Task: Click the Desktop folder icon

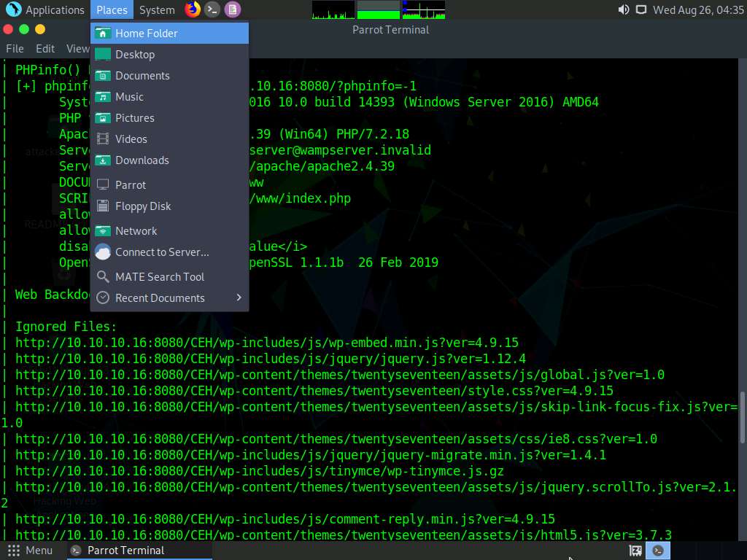Action: pyautogui.click(x=102, y=54)
